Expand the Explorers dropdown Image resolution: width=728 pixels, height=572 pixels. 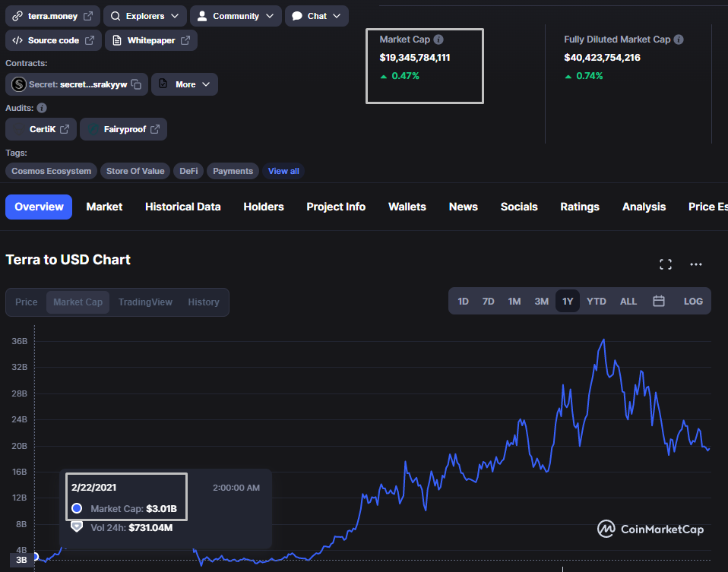click(x=144, y=16)
